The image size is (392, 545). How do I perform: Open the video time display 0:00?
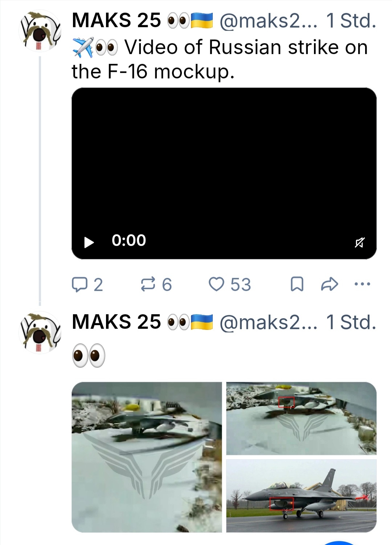coord(129,241)
